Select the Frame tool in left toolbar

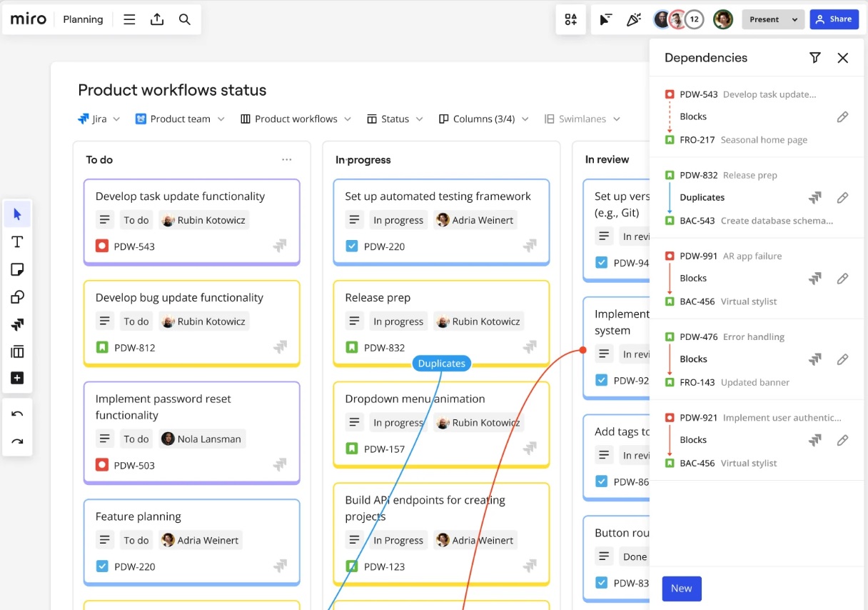[17, 351]
